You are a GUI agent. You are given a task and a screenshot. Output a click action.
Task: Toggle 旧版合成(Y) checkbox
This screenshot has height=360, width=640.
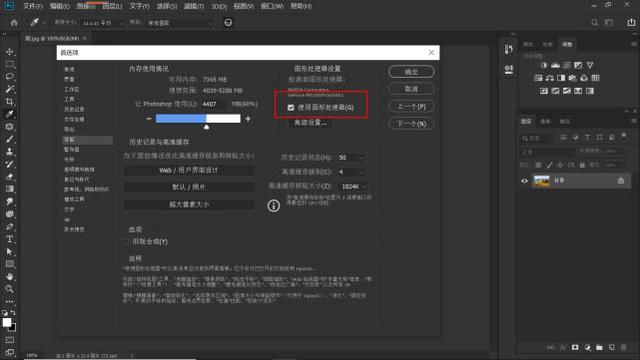126,242
